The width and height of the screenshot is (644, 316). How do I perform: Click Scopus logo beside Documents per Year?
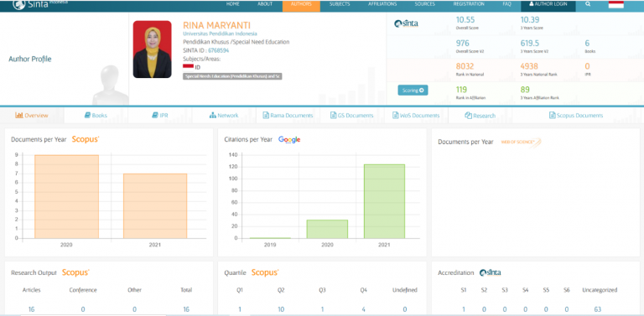pyautogui.click(x=86, y=139)
